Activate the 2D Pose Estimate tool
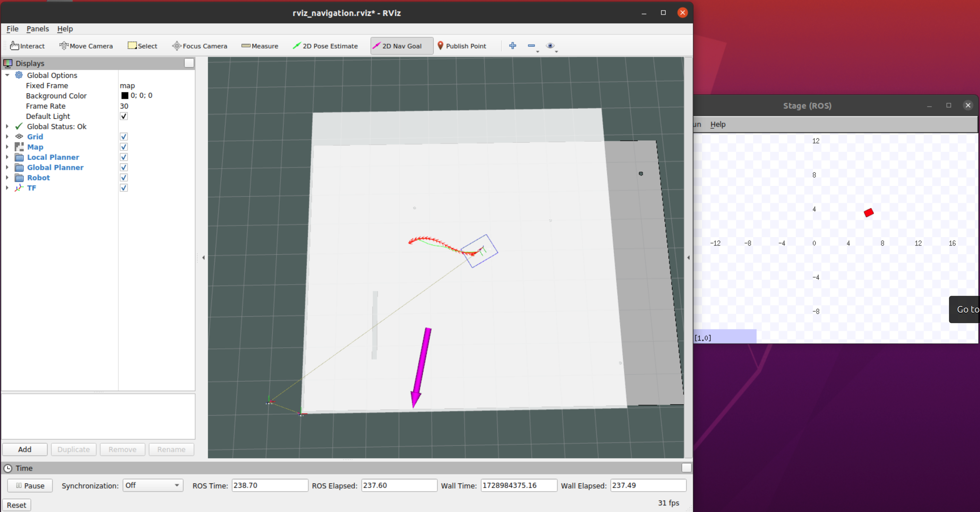980x512 pixels. click(x=325, y=46)
